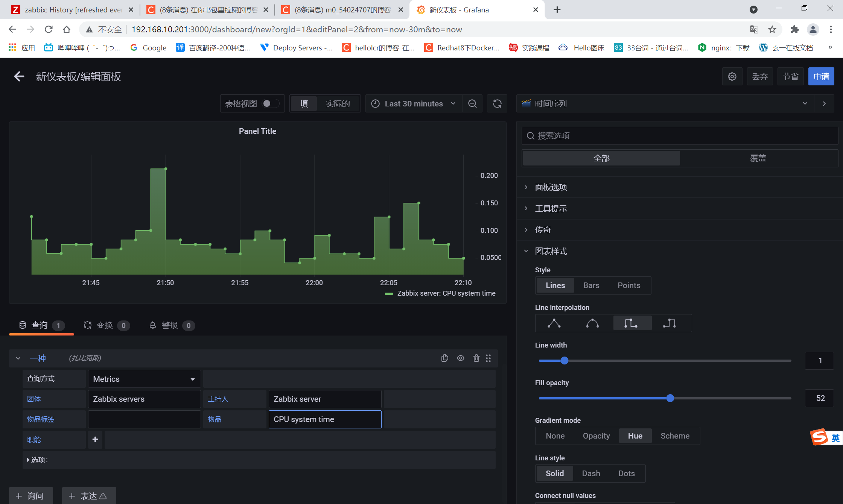Set gradient mode to Opacity

(596, 436)
